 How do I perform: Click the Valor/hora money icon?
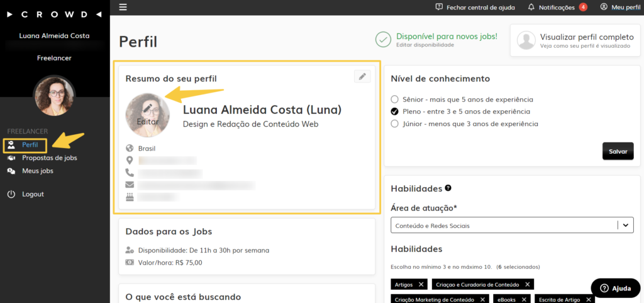tap(130, 262)
